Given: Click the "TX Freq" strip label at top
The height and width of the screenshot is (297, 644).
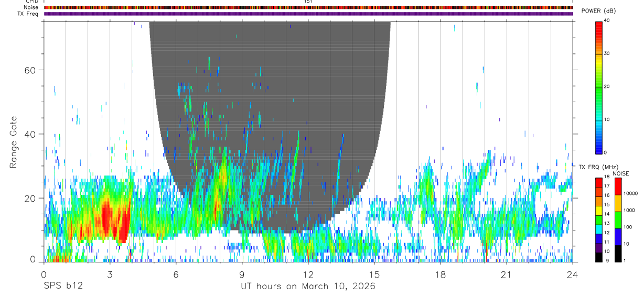Looking at the screenshot, I should tap(29, 14).
